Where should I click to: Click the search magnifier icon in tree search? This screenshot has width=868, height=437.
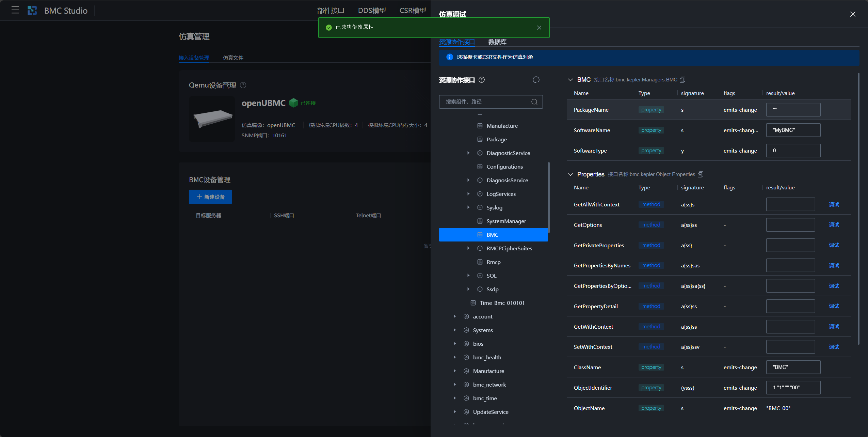pyautogui.click(x=534, y=102)
